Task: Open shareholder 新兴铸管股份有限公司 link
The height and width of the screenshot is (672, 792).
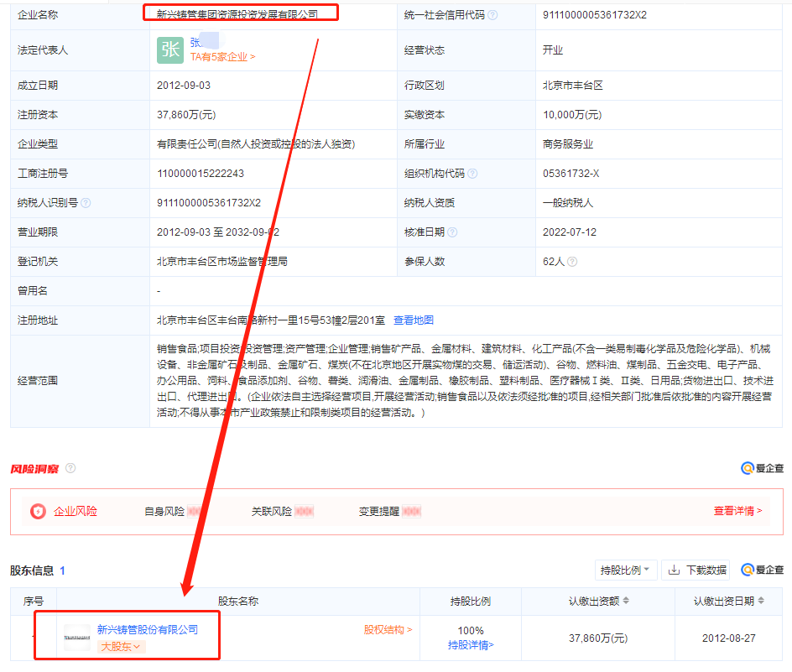Action: [148, 629]
